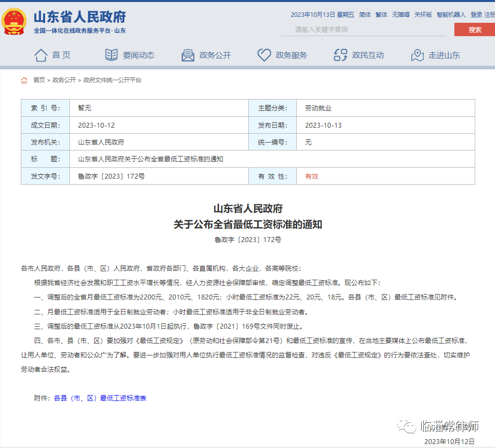The width and height of the screenshot is (495, 448).
Task: Click the map pin icon beside 走进山东
Action: pos(417,55)
